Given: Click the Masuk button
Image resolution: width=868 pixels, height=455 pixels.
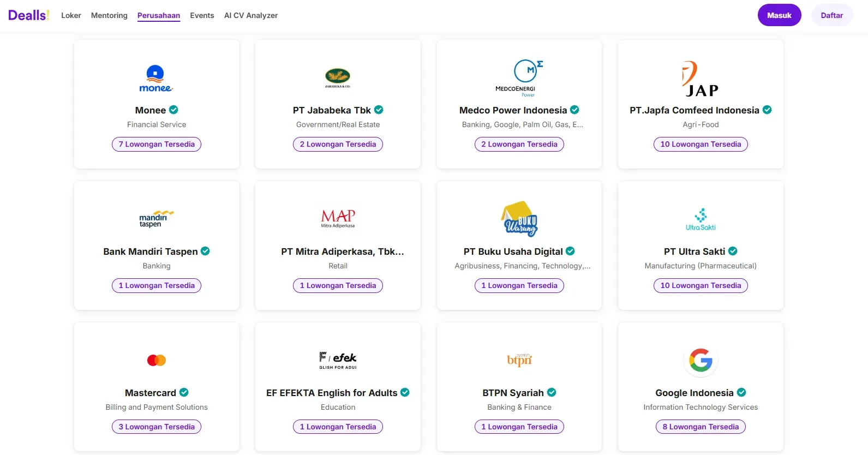Looking at the screenshot, I should point(779,15).
